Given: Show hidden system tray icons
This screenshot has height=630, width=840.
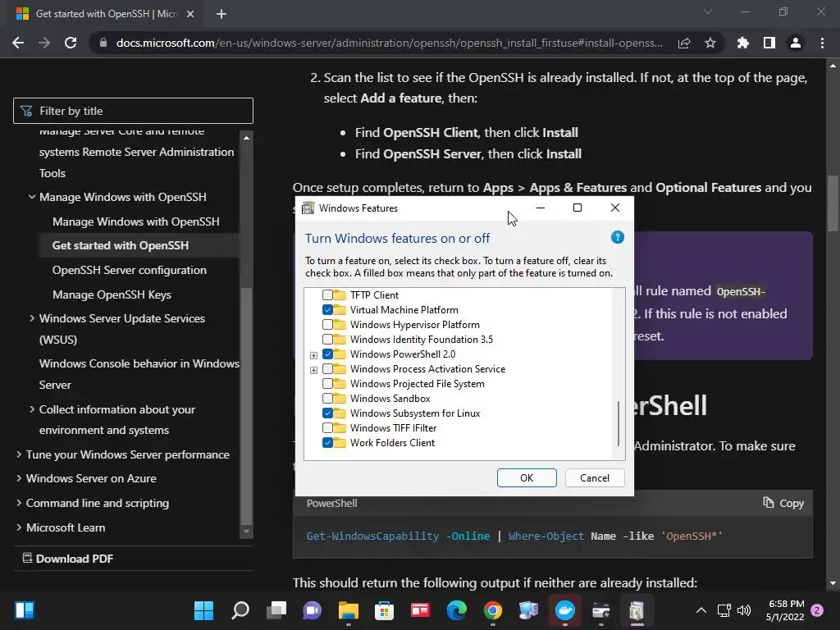Looking at the screenshot, I should coord(701,610).
